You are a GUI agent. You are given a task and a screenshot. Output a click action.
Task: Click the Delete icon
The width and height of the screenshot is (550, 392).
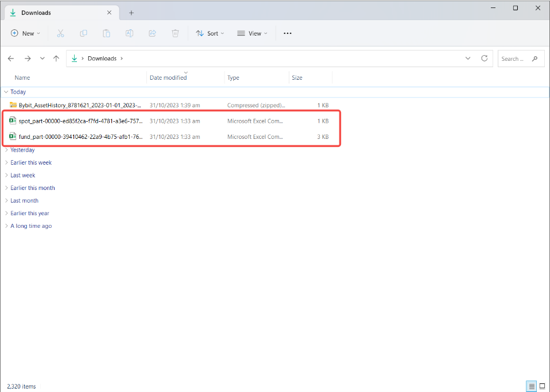pyautogui.click(x=175, y=33)
